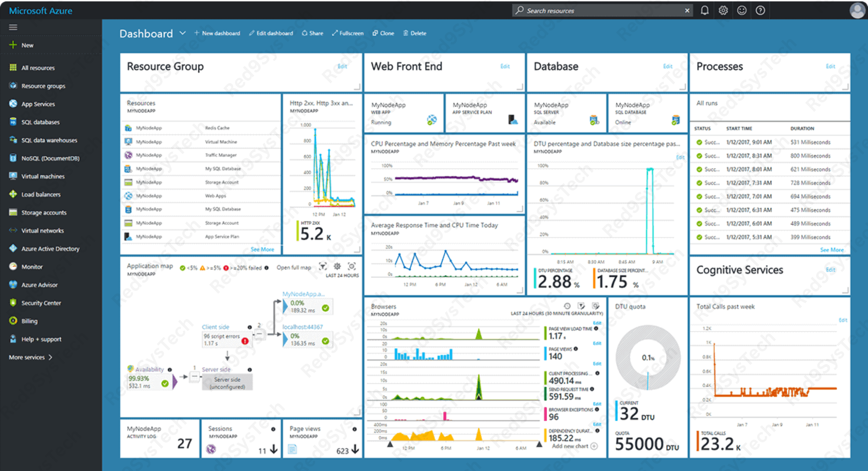Open All resources grid icon
Image resolution: width=868 pixels, height=471 pixels.
pyautogui.click(x=13, y=67)
